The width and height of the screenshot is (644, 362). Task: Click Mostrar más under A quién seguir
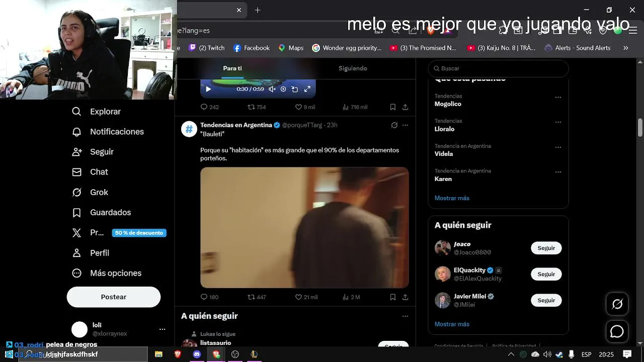[452, 324]
